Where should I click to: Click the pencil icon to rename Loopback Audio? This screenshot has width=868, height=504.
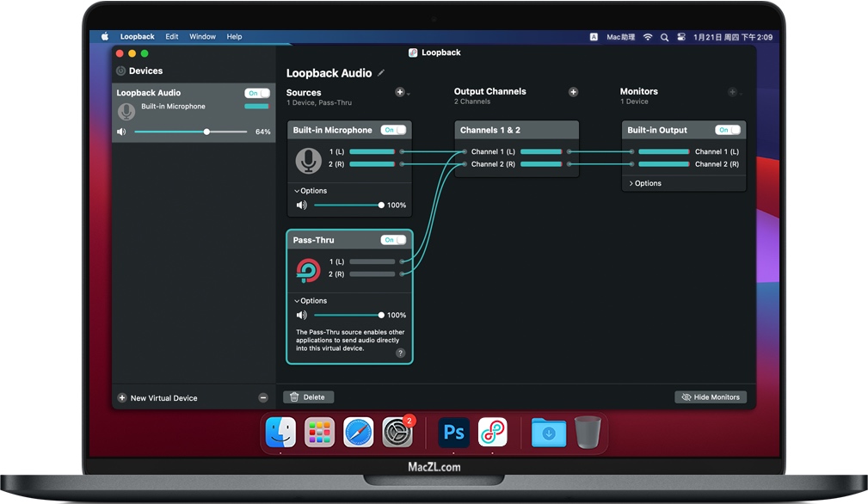click(381, 73)
